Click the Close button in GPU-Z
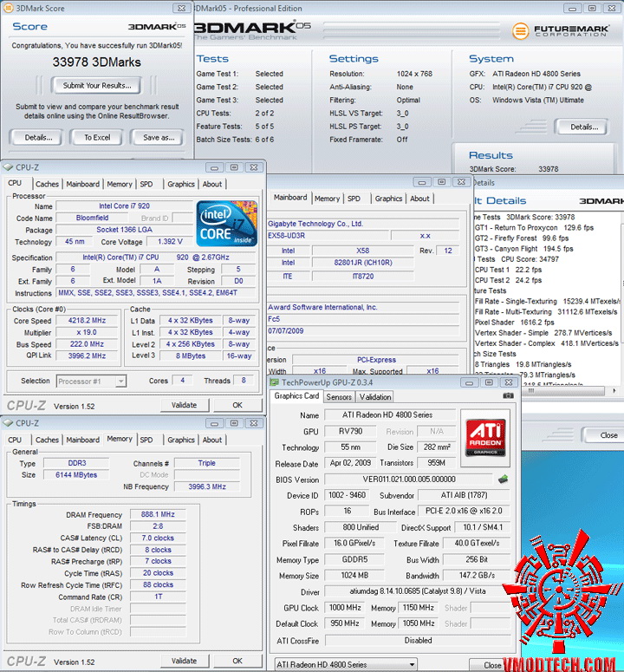Viewport: 624px width, 672px height. tap(492, 665)
